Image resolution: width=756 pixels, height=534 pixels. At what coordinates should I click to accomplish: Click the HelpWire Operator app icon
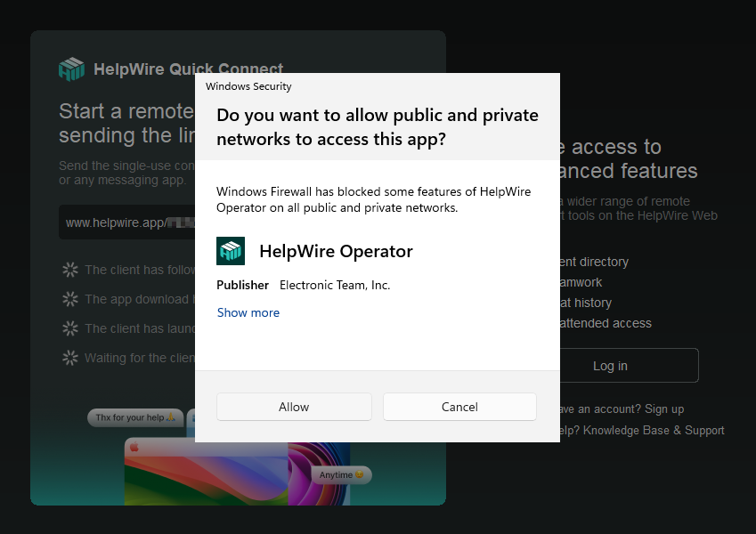(x=231, y=251)
